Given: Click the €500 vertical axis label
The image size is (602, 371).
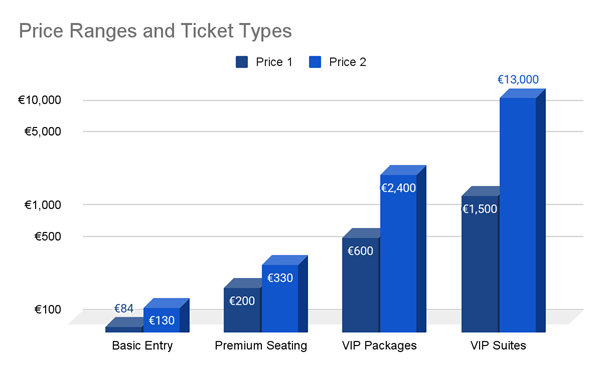Looking at the screenshot, I should pos(48,236).
